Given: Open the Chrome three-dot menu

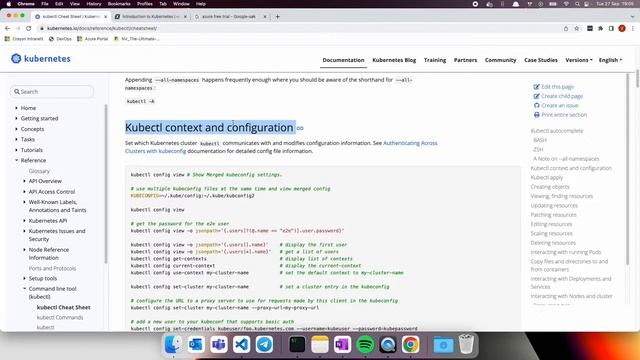Looking at the screenshot, I should pyautogui.click(x=633, y=28).
